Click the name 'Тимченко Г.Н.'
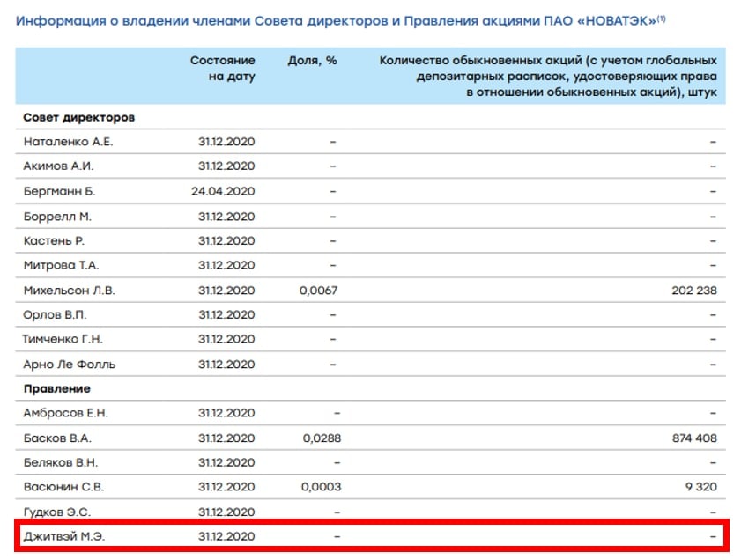This screenshot has height=560, width=741. (63, 339)
